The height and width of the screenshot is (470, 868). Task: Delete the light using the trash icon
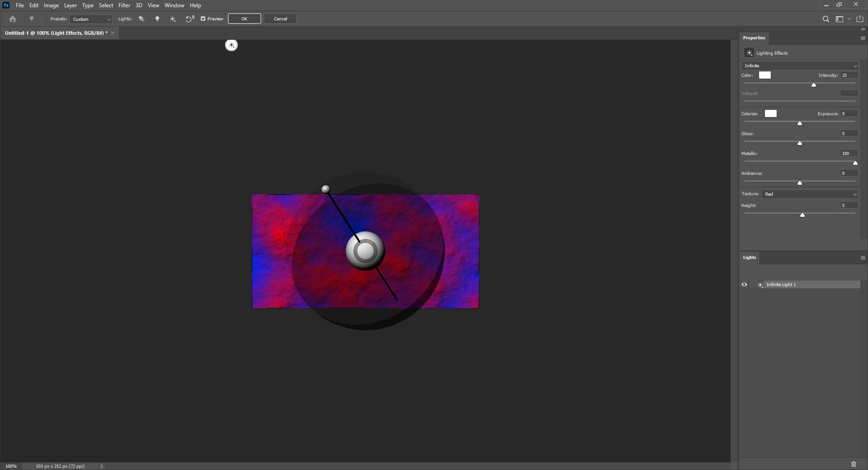[x=854, y=464]
